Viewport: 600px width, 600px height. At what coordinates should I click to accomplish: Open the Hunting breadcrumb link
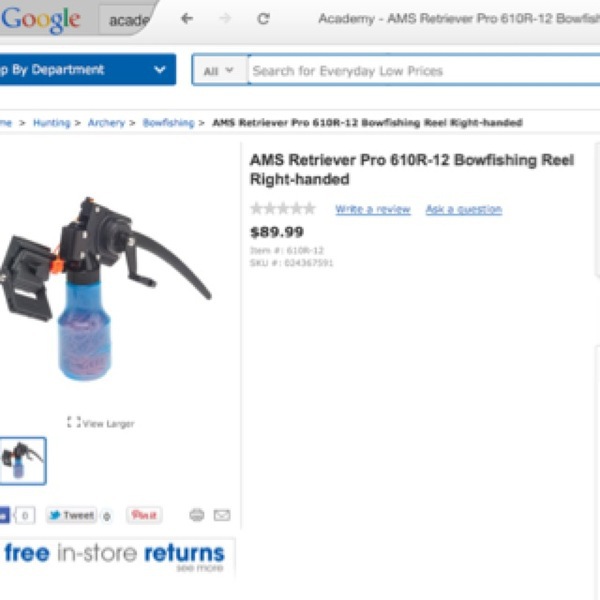pos(52,123)
